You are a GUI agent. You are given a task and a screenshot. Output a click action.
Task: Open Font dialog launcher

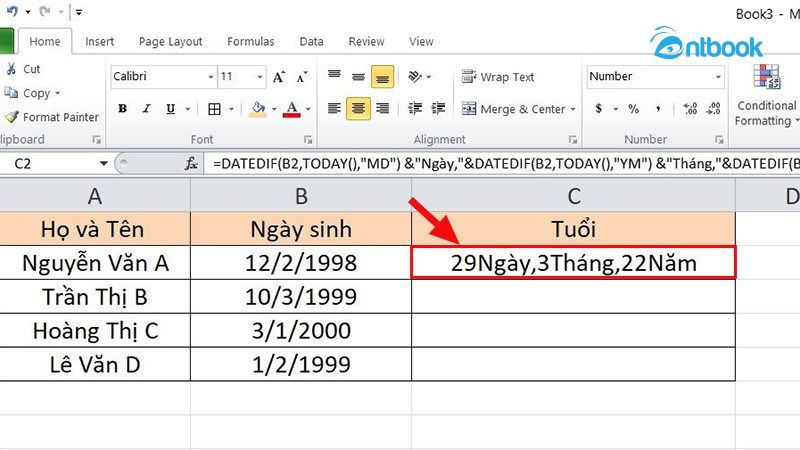tap(308, 139)
